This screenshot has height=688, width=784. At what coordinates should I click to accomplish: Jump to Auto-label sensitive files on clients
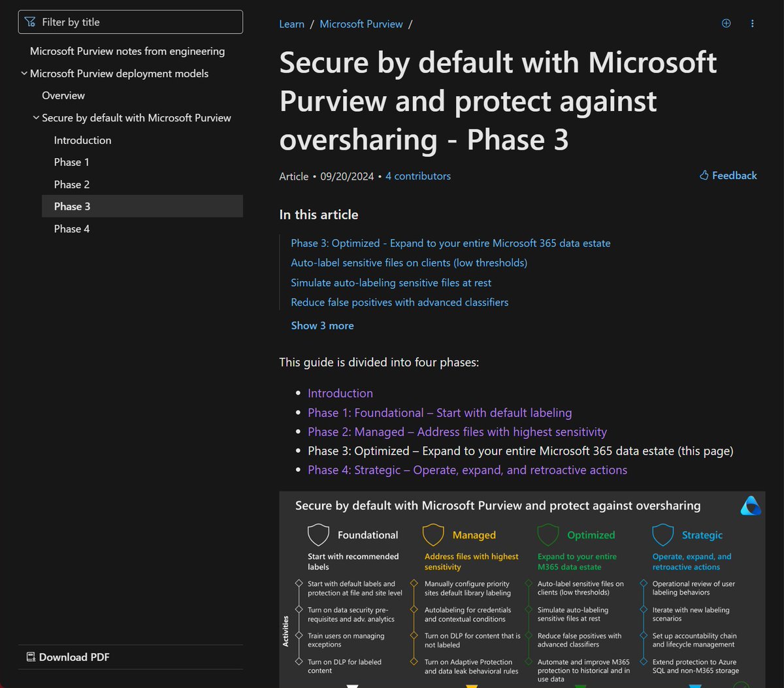click(x=409, y=263)
